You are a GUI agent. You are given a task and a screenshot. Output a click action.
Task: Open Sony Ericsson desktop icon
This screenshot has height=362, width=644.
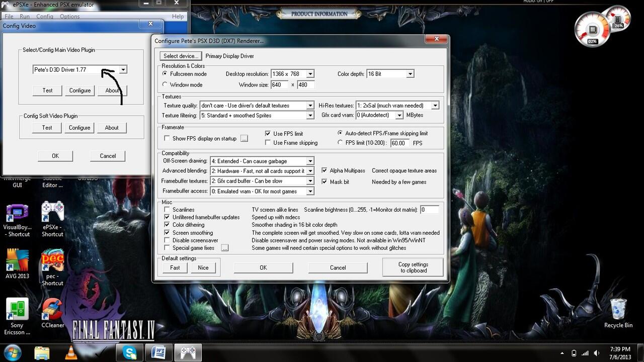[18, 317]
